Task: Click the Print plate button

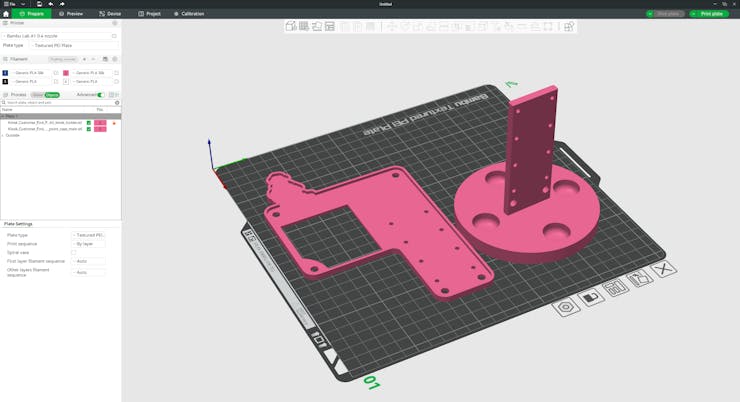Action: click(708, 14)
